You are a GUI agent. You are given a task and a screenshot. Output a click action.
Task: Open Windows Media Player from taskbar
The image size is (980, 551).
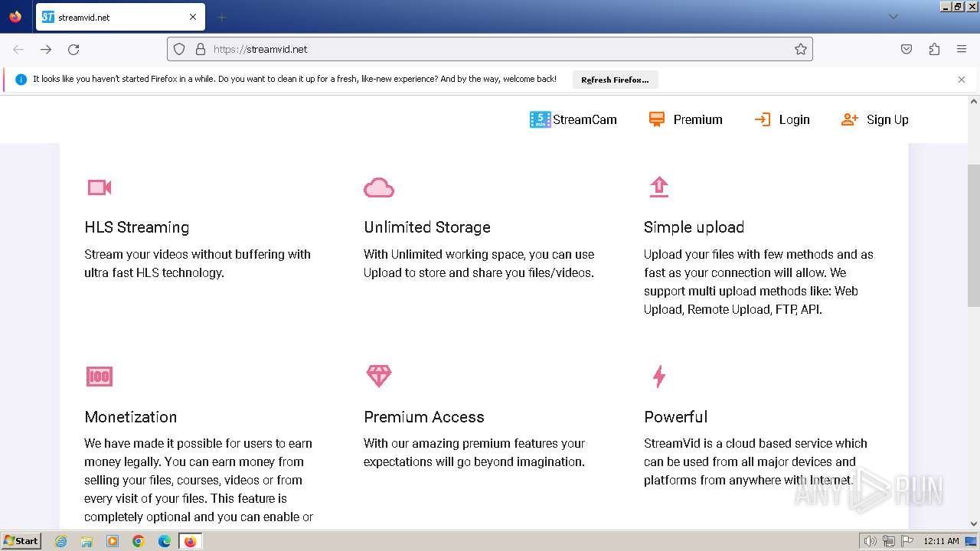click(x=113, y=541)
